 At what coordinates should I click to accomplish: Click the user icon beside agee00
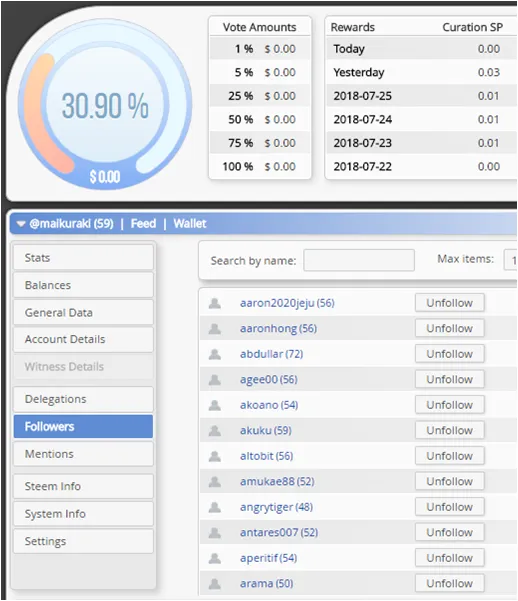pos(215,380)
